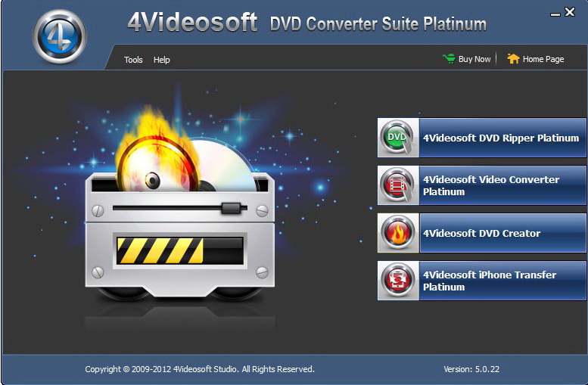The image size is (588, 385).
Task: Open the Tools menu
Action: (133, 60)
